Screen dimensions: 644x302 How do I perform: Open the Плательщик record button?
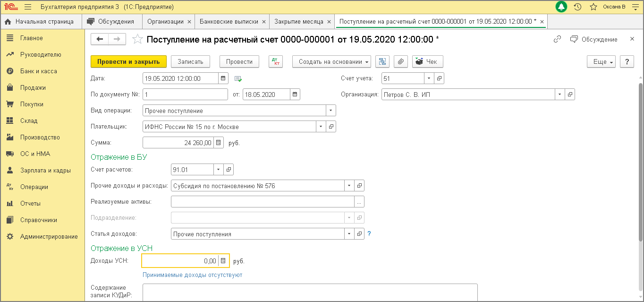point(331,127)
